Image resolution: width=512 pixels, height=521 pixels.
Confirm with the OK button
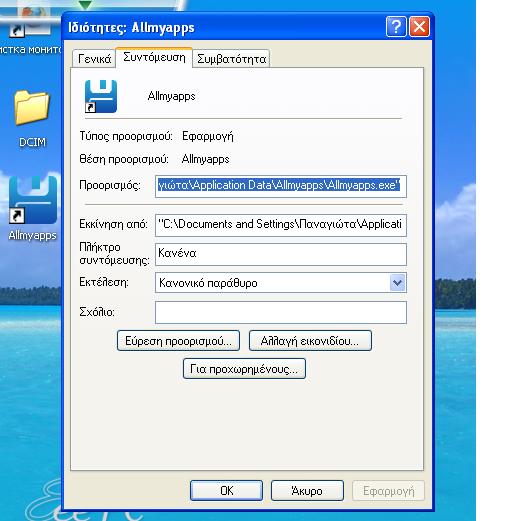226,490
